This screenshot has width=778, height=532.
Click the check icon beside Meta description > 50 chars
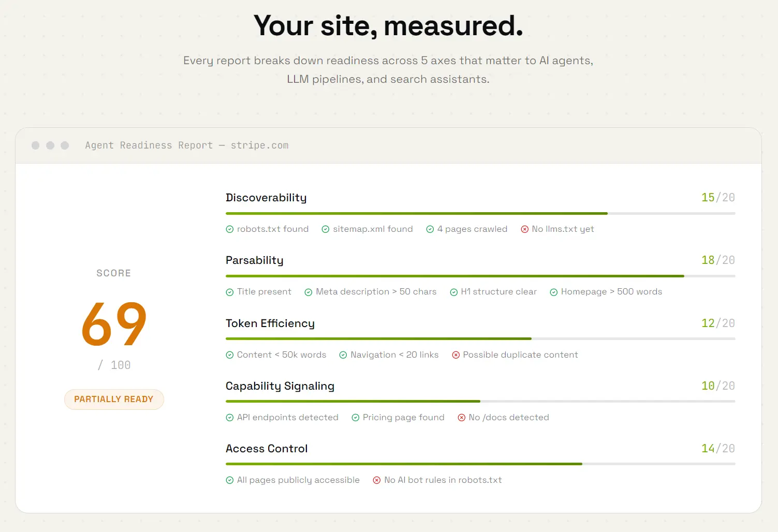tap(309, 292)
